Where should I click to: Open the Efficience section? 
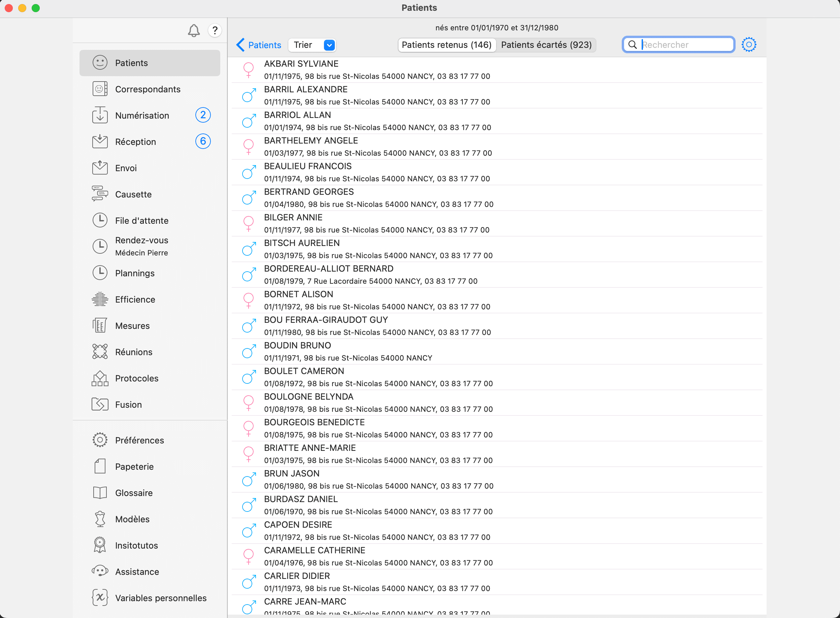click(x=135, y=299)
